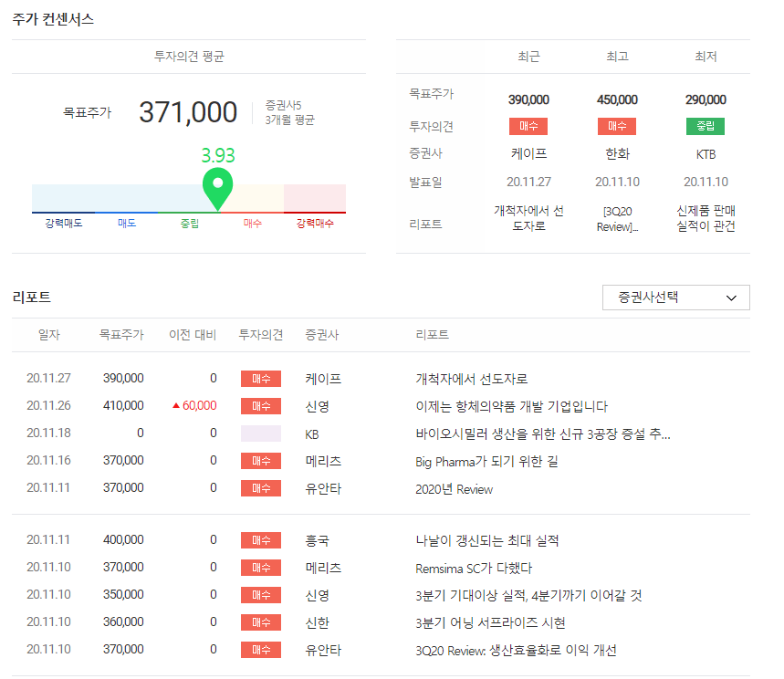Open report '3Q20 Review: 생산효율화로 이익 개선'
This screenshot has height=679, width=784.
point(516,650)
